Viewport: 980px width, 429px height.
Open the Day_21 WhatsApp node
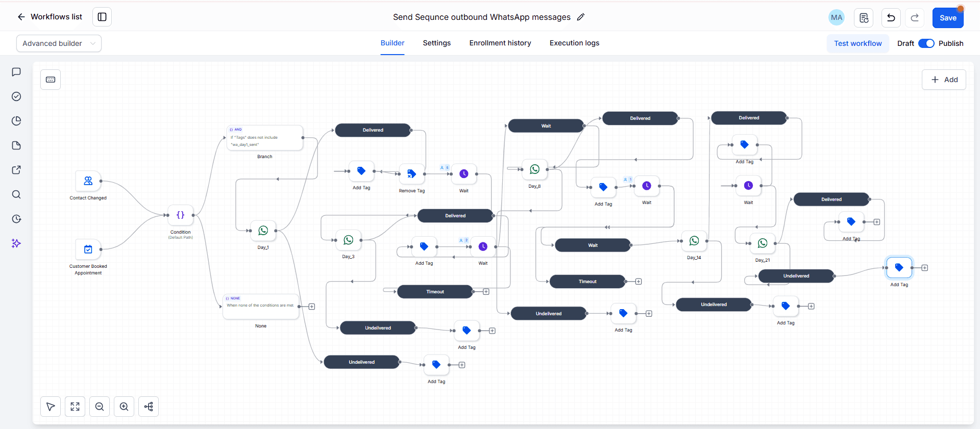763,243
